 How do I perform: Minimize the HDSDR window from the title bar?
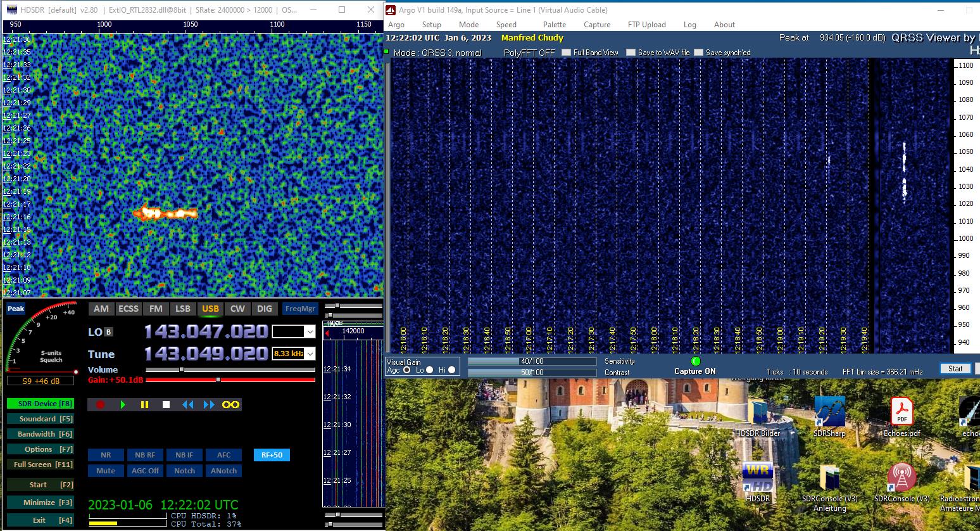313,10
